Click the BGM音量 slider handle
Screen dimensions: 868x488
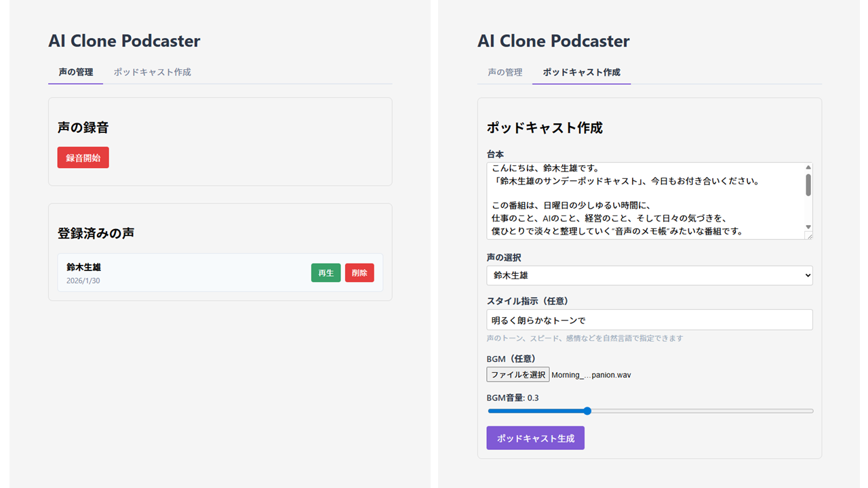click(587, 411)
